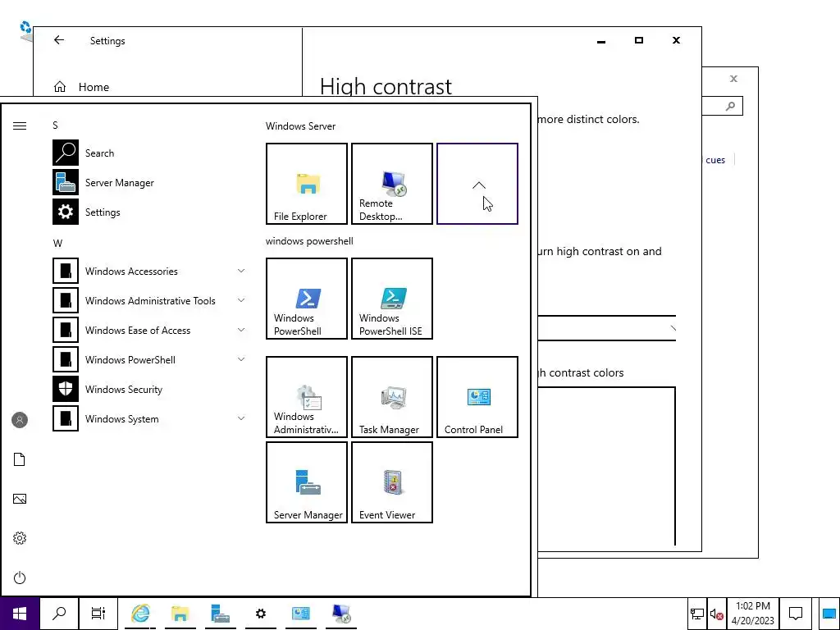Click the File Explorer tile
Viewport: 840px width, 630px height.
(307, 184)
